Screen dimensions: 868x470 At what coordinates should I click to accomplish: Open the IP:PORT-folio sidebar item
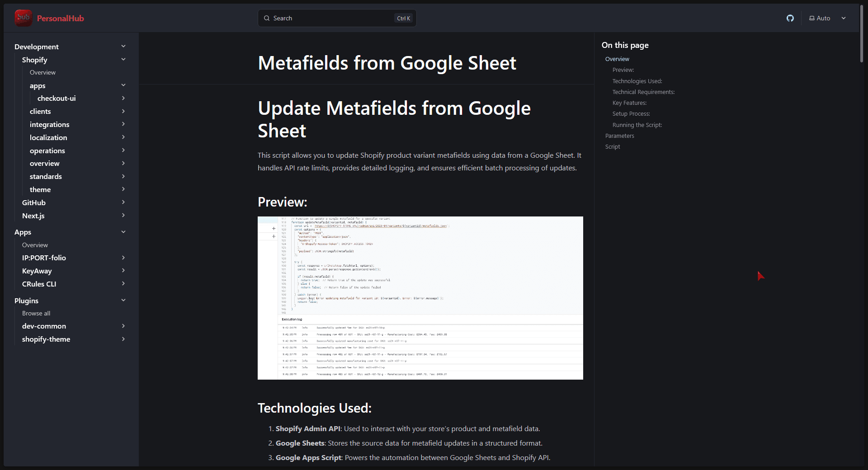click(44, 258)
